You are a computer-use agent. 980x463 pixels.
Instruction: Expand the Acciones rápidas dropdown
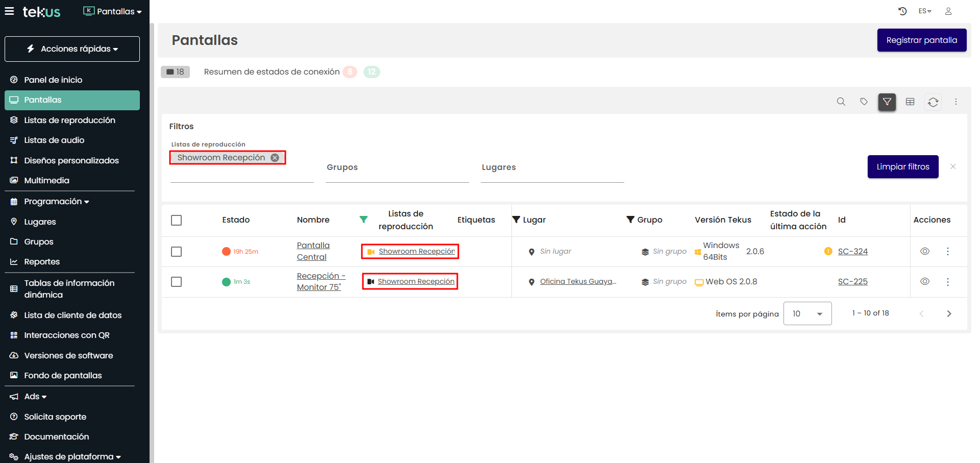[72, 49]
